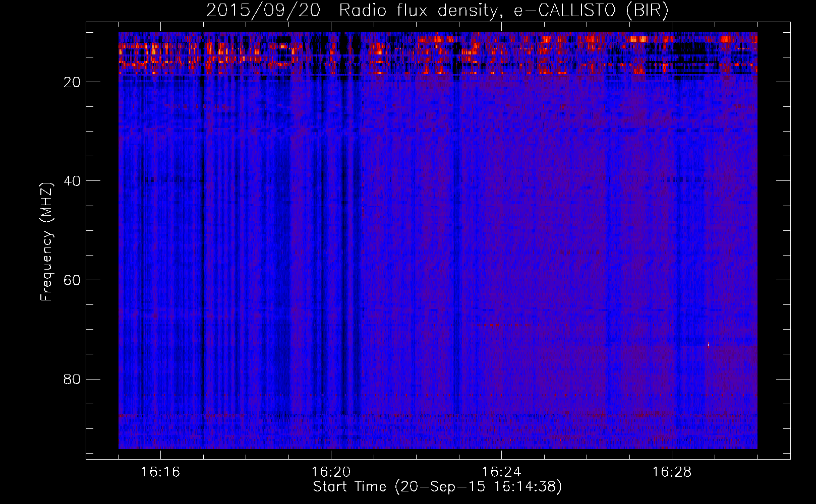The width and height of the screenshot is (816, 504).
Task: Click the 16:24 time axis label
Action: click(501, 472)
